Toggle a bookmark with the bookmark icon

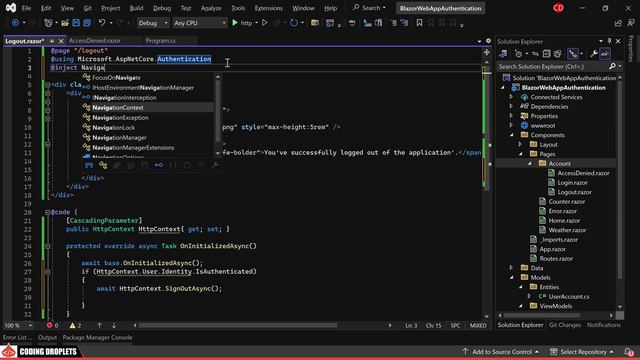(419, 23)
